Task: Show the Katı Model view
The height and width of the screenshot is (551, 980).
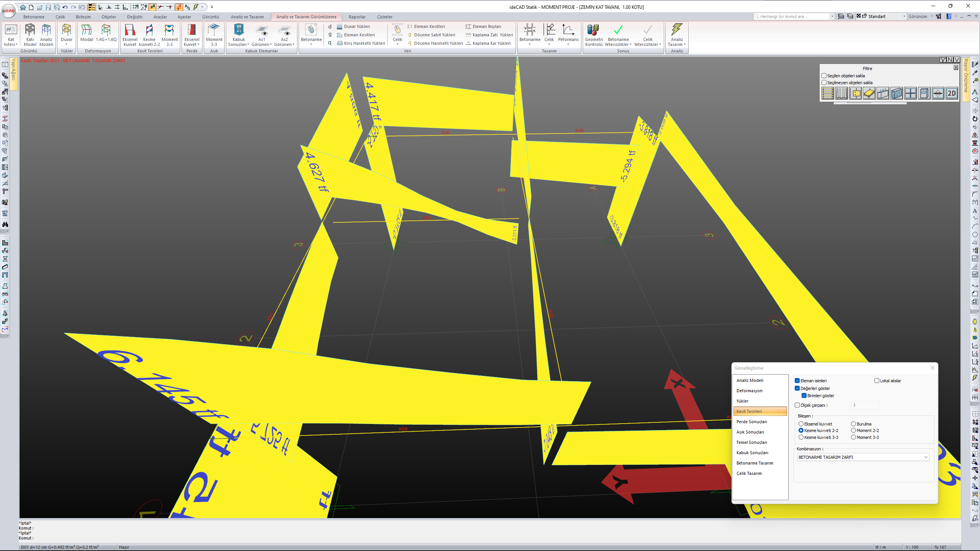Action: 30,34
